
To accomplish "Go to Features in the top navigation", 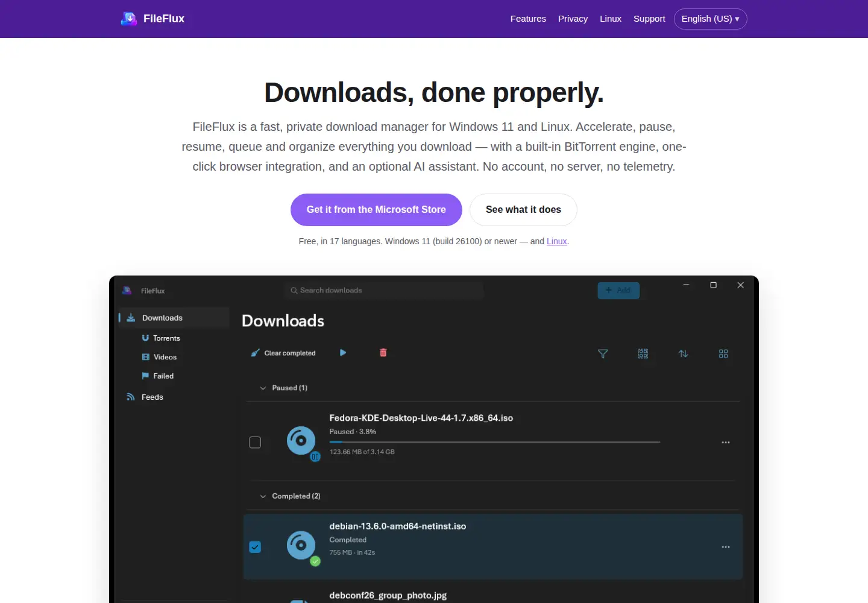I will pos(528,19).
